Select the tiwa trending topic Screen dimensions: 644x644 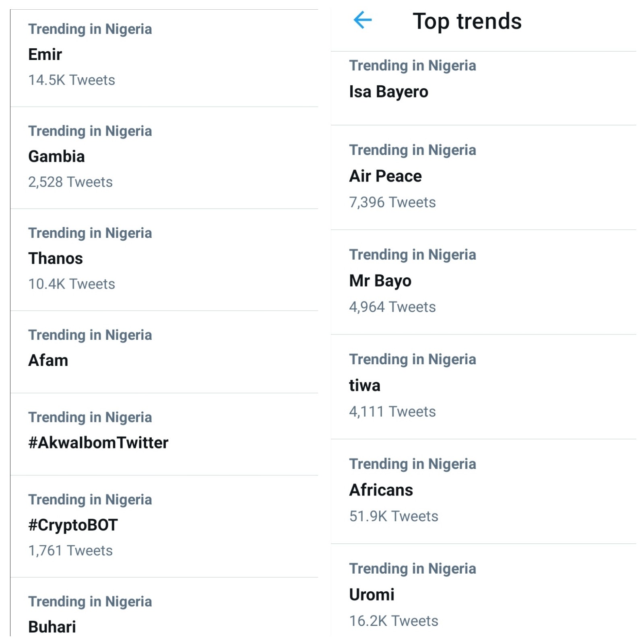tap(365, 386)
